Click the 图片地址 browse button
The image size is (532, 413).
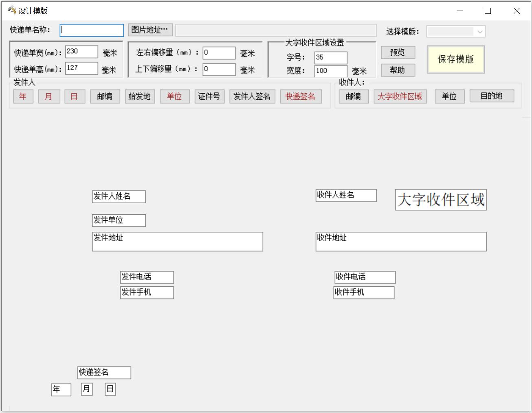150,30
